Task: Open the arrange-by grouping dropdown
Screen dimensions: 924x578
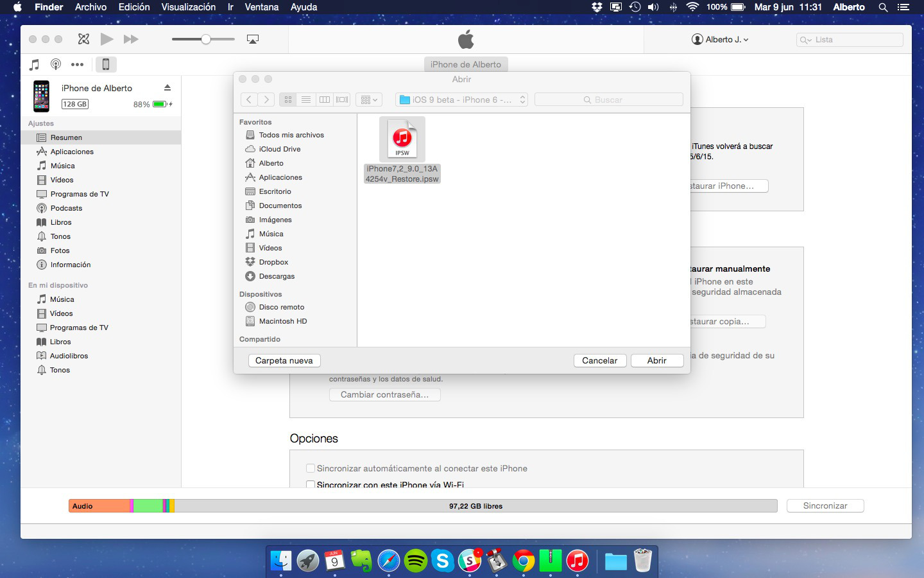Action: [369, 100]
